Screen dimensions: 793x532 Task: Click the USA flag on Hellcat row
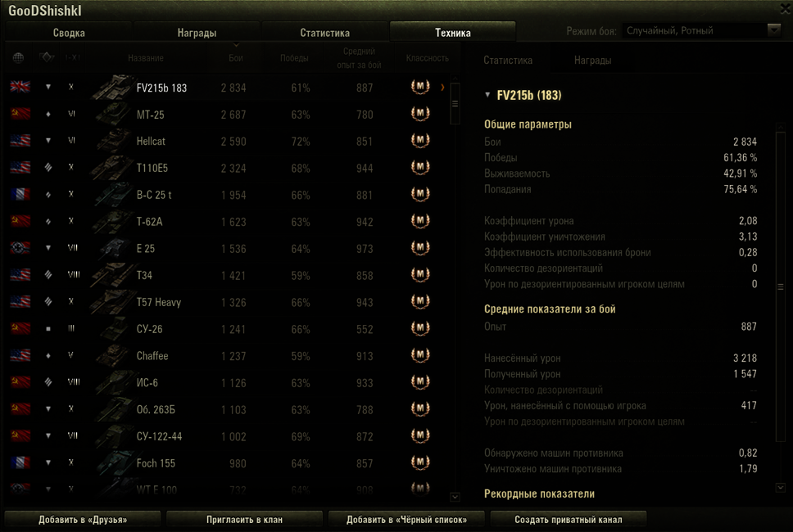point(20,141)
